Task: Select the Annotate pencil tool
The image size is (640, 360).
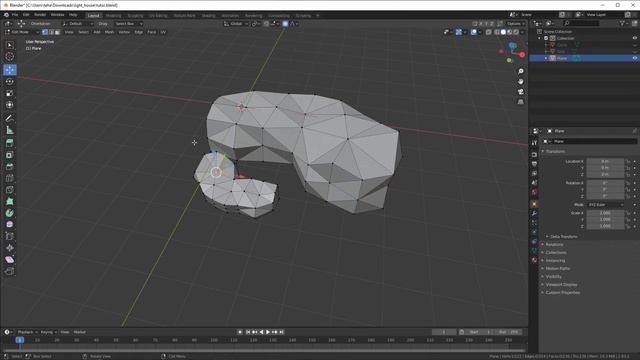Action: pyautogui.click(x=10, y=118)
